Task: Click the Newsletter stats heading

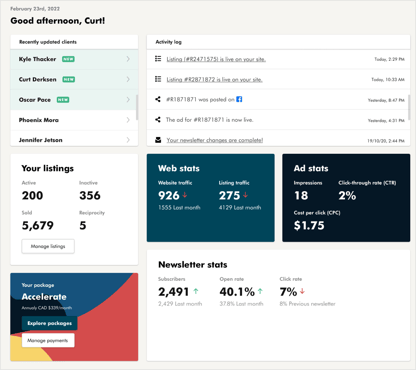Action: [x=193, y=265]
